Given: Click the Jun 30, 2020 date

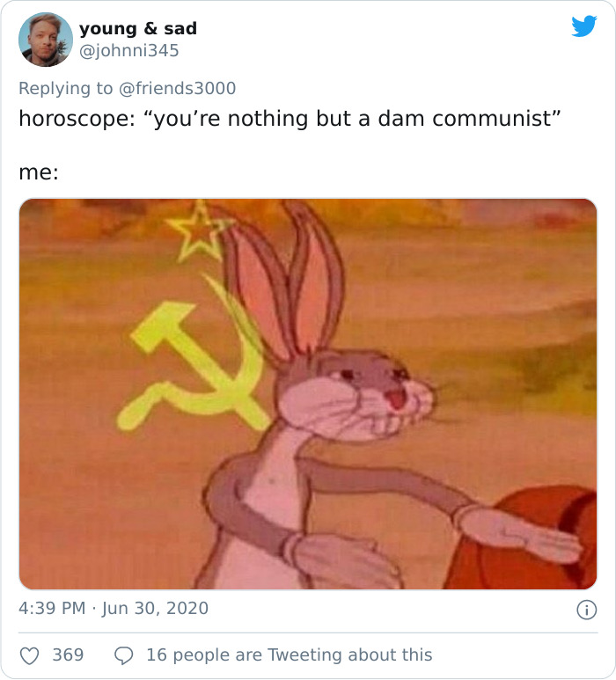Looking at the screenshot, I should pos(155,609).
